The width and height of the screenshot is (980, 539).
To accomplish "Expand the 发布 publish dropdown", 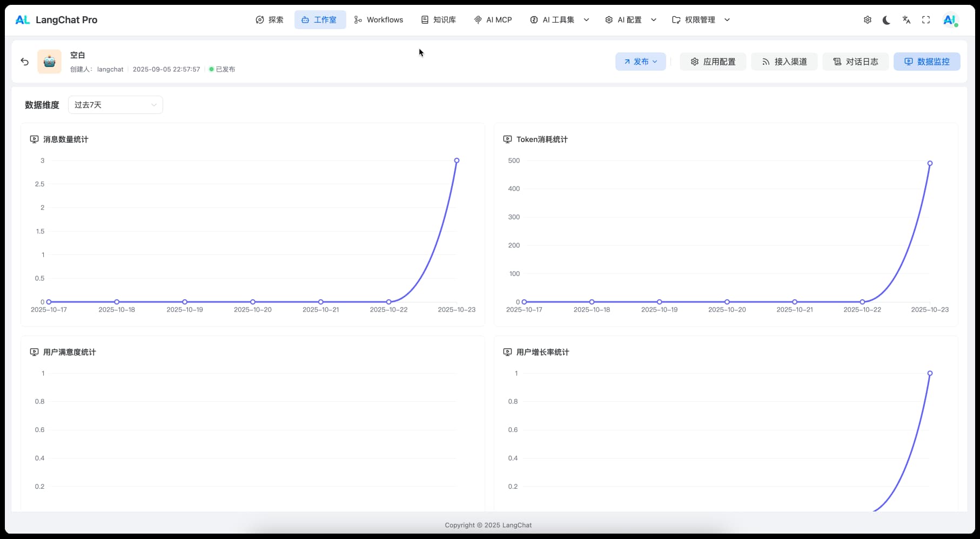I will [x=640, y=62].
